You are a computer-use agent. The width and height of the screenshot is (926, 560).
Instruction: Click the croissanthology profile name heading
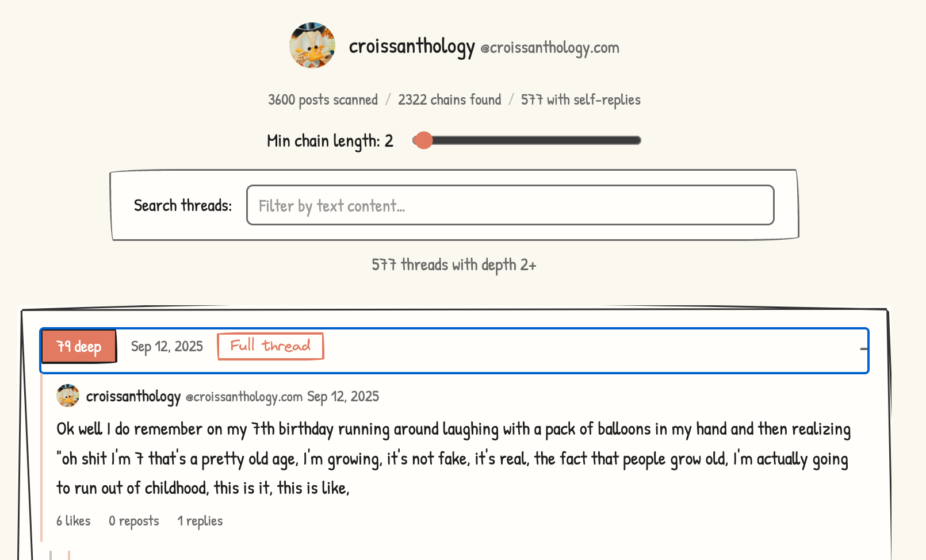click(412, 46)
